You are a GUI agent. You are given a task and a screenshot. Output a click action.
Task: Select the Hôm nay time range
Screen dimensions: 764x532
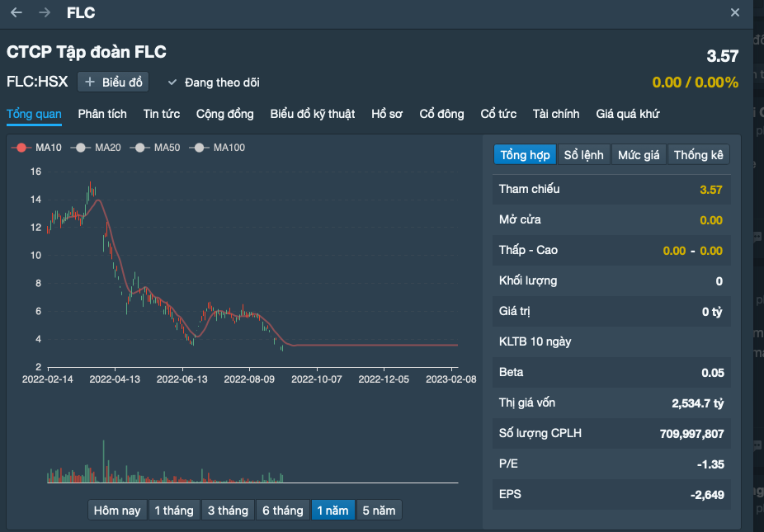pos(117,511)
